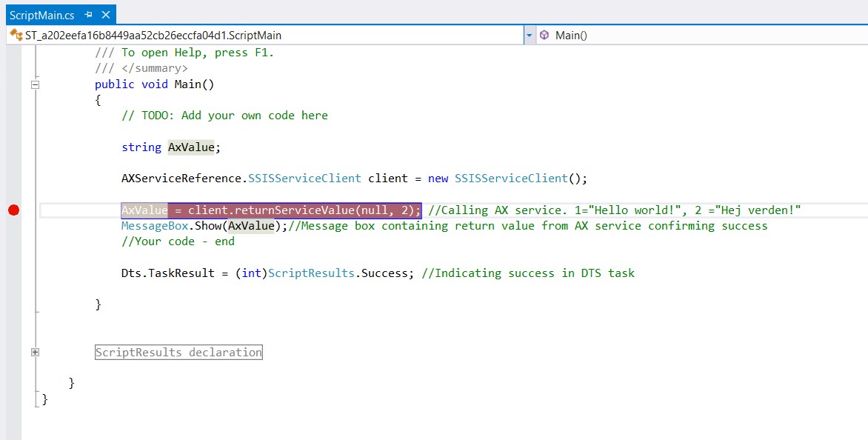Click the highlighted AxValue on the breakpoint line
Image resolution: width=868 pixels, height=440 pixels.
pos(144,210)
